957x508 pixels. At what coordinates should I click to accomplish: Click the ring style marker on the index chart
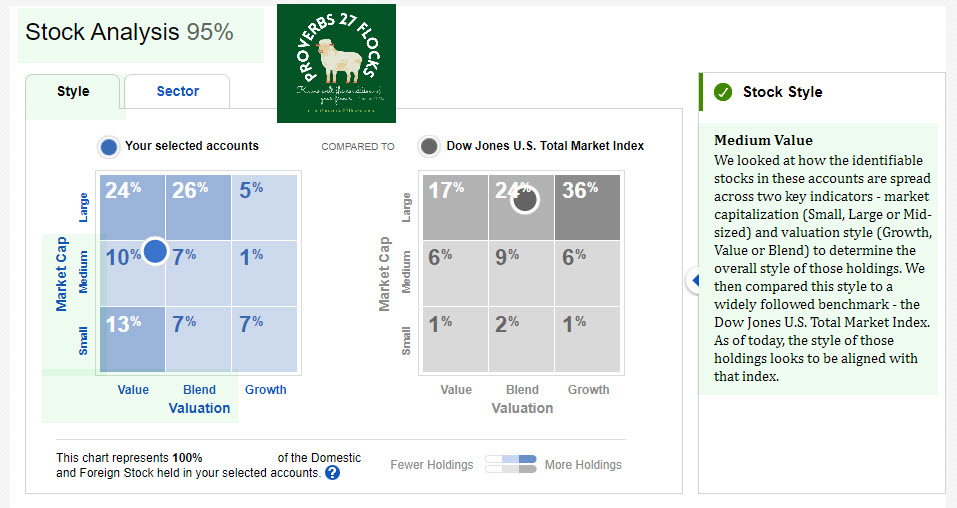click(525, 199)
